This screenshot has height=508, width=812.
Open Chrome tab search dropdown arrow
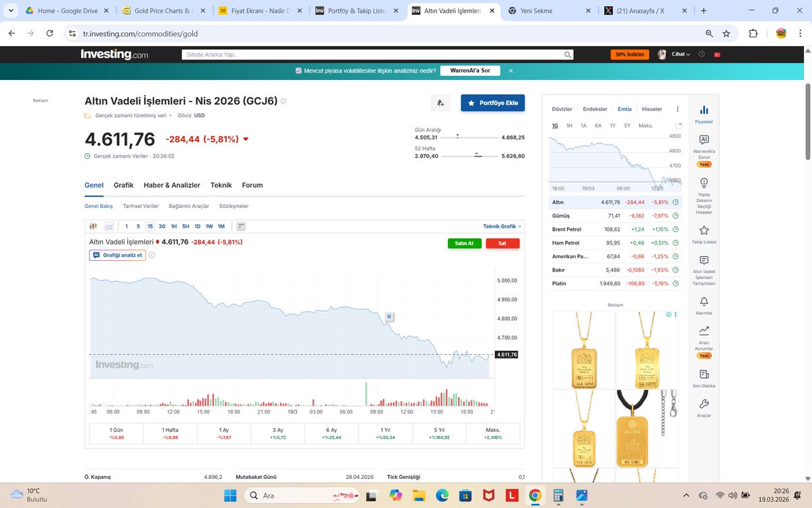[x=9, y=11]
